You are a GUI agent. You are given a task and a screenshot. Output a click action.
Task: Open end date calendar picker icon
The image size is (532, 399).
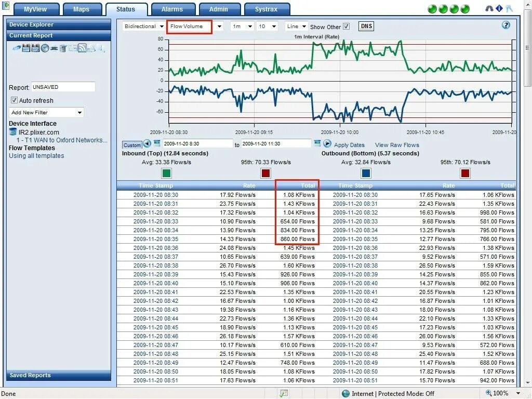coord(317,143)
